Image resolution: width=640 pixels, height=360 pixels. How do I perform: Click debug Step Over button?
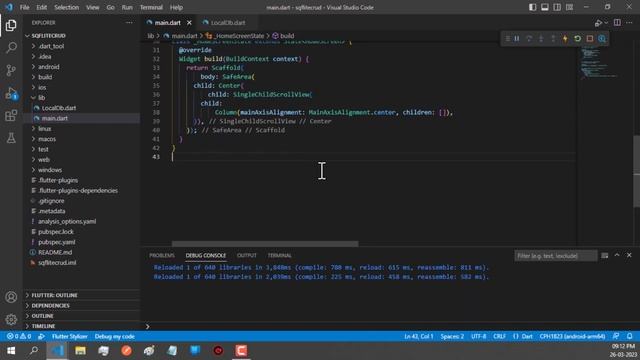(529, 39)
